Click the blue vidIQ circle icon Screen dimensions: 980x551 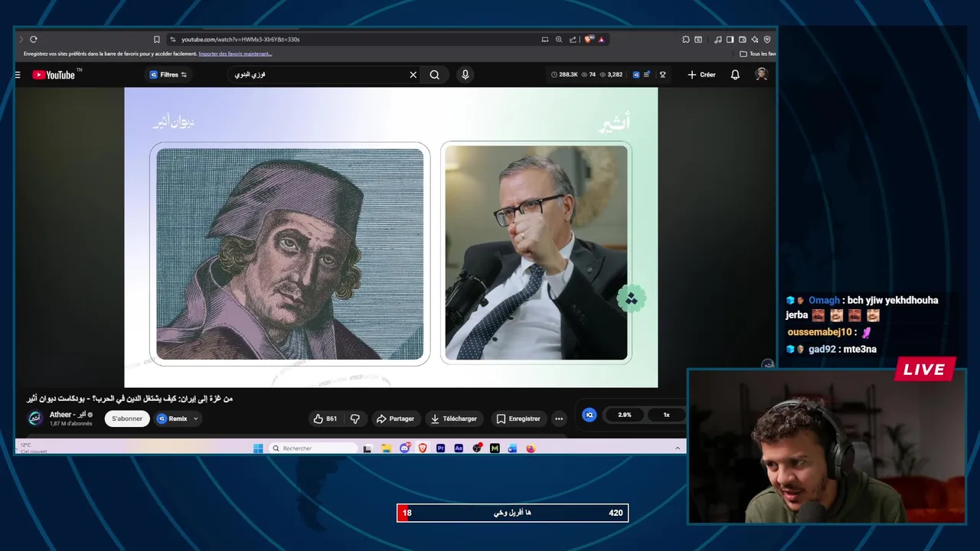(589, 415)
